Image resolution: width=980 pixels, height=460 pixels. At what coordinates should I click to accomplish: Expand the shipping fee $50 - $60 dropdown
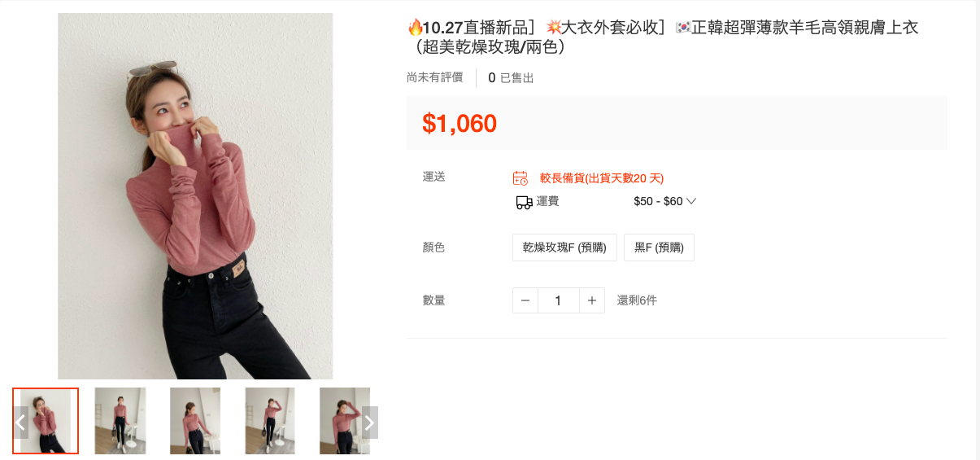click(x=664, y=201)
